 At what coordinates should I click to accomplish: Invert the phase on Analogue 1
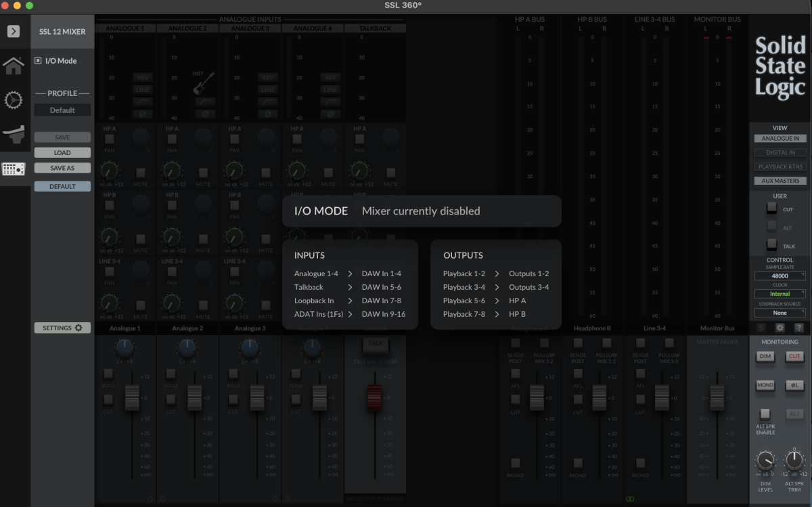tap(143, 114)
